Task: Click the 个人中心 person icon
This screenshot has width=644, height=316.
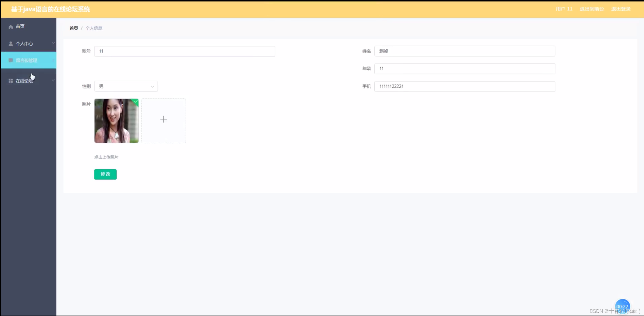Action: pyautogui.click(x=11, y=44)
